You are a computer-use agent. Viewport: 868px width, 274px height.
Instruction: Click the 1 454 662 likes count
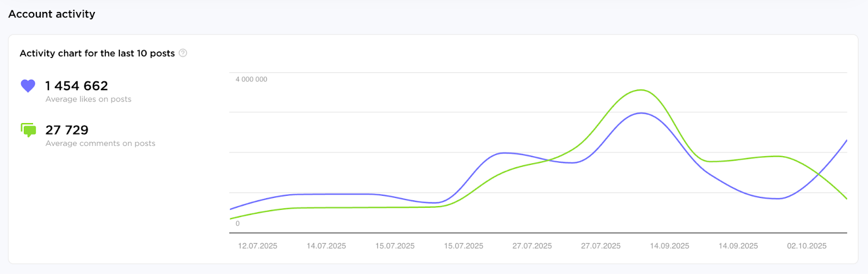pyautogui.click(x=76, y=86)
